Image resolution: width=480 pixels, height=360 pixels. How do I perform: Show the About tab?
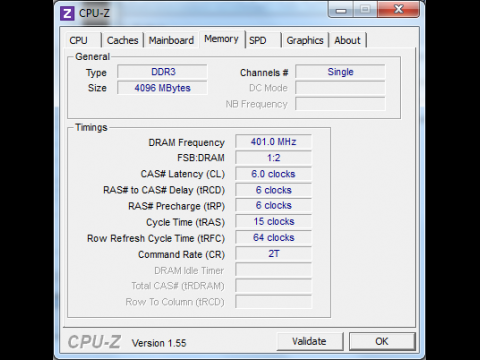point(347,40)
